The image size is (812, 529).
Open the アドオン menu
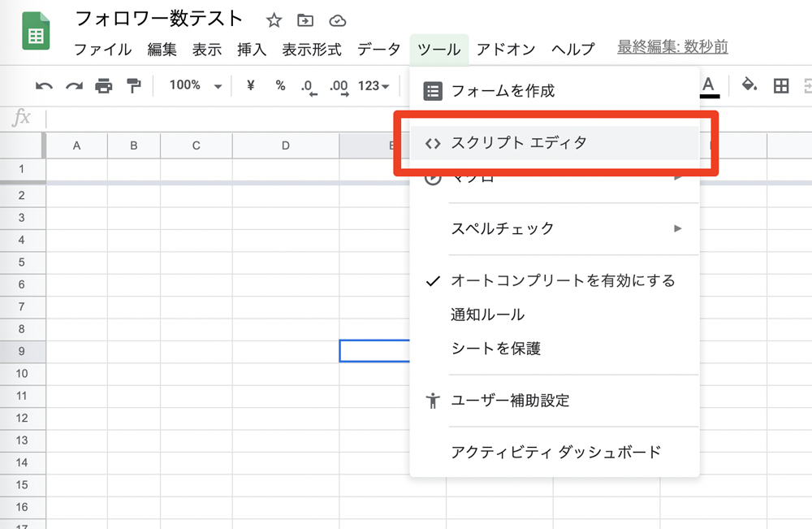coord(506,50)
